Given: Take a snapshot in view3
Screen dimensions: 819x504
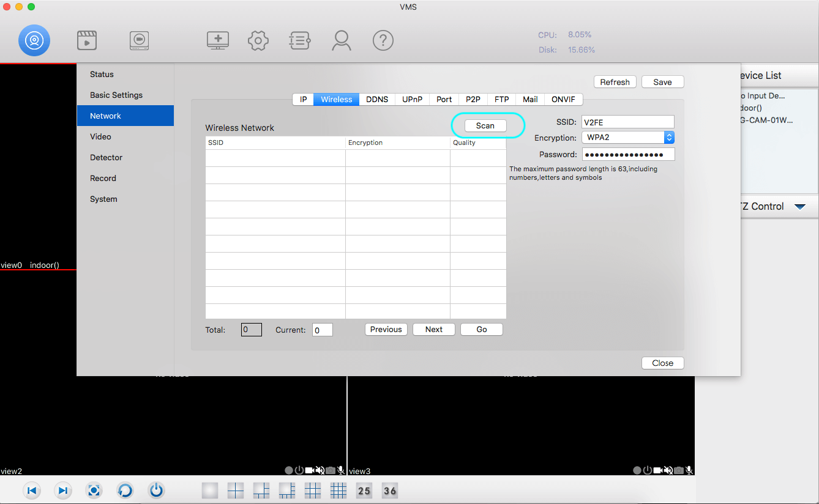Looking at the screenshot, I should pos(679,470).
